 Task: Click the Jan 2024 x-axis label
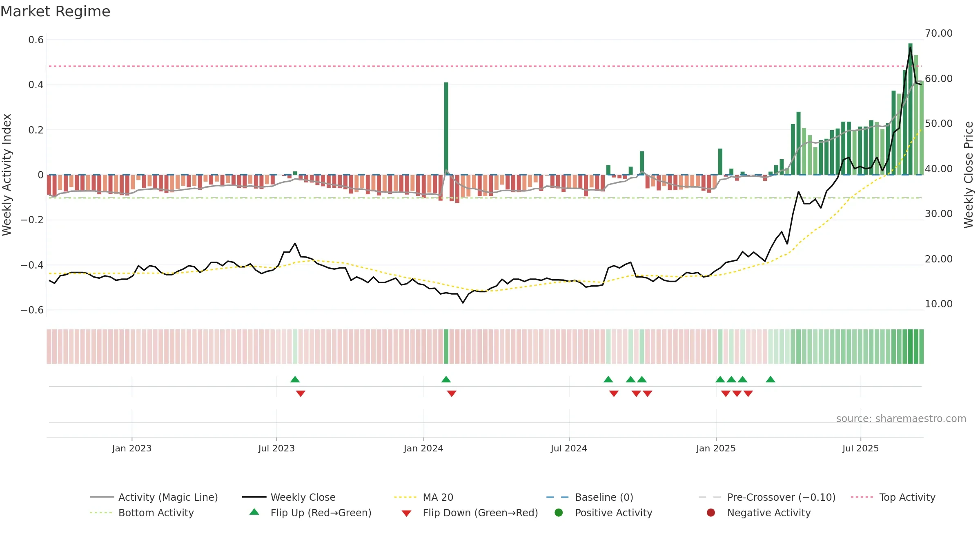(x=423, y=448)
